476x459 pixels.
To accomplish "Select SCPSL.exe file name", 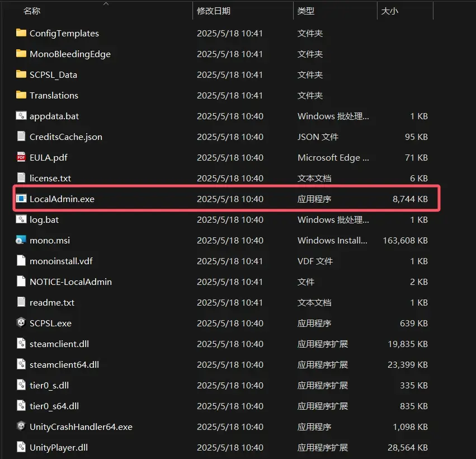I will (51, 323).
